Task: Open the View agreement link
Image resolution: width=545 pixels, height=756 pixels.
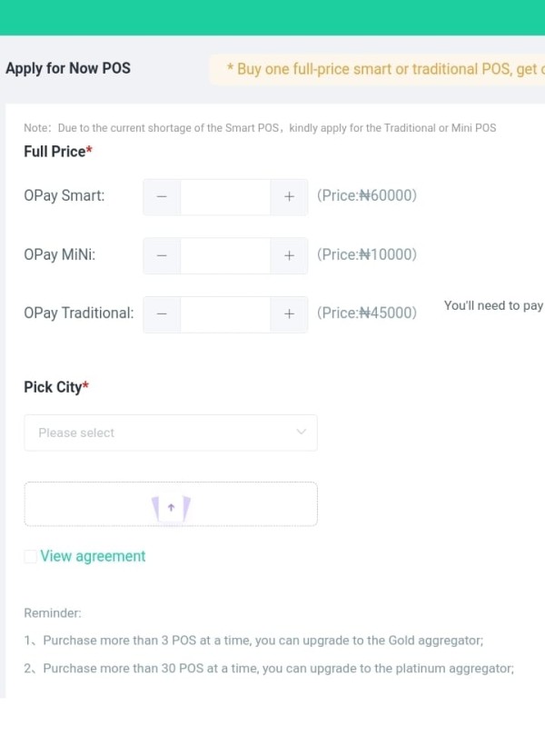Action: (x=93, y=556)
